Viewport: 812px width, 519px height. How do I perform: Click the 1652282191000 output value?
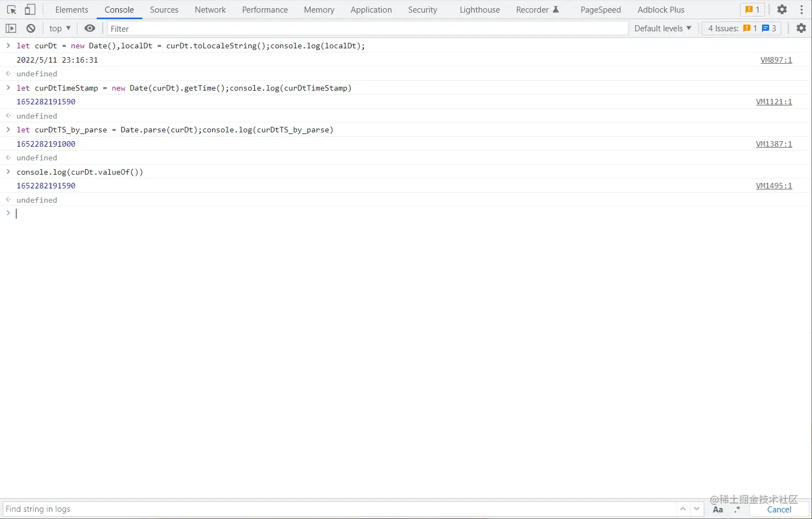pyautogui.click(x=46, y=144)
